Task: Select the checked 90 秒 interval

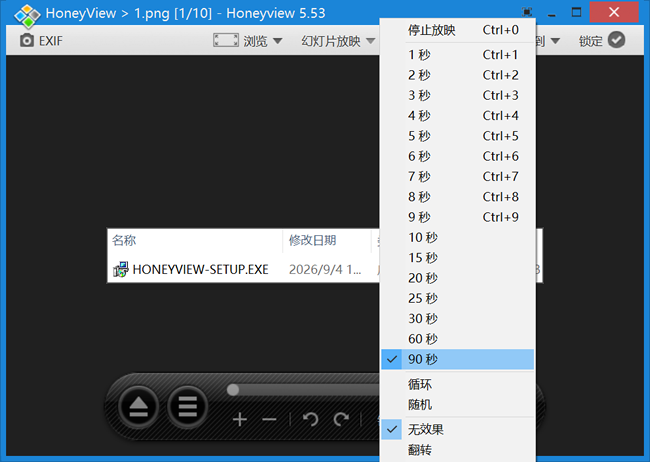Action: point(458,359)
